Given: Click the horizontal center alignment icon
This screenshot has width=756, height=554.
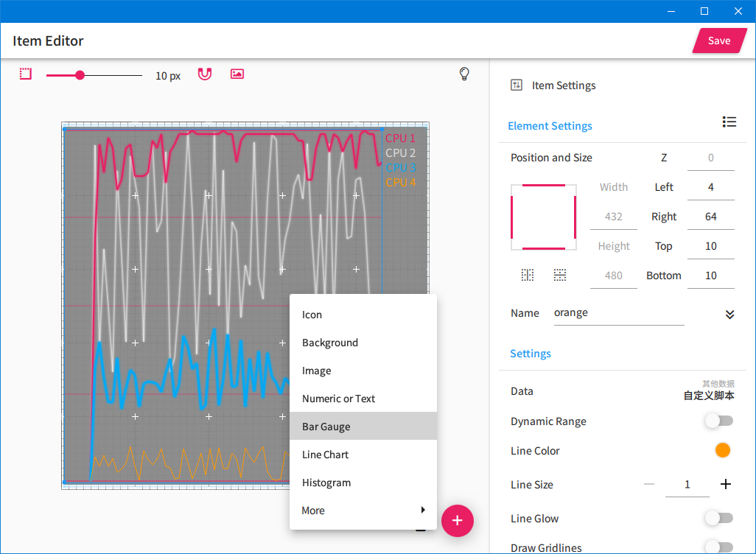Looking at the screenshot, I should (x=560, y=275).
